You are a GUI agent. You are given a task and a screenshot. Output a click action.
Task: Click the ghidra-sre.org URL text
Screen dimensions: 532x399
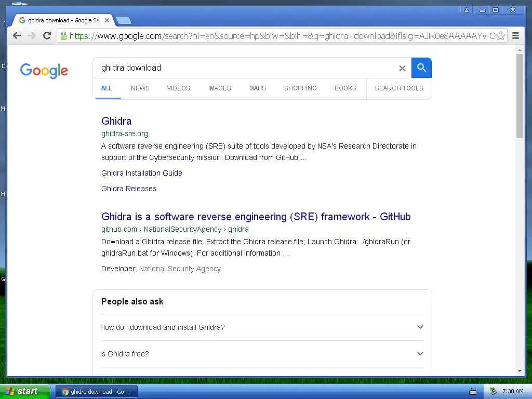click(x=125, y=134)
